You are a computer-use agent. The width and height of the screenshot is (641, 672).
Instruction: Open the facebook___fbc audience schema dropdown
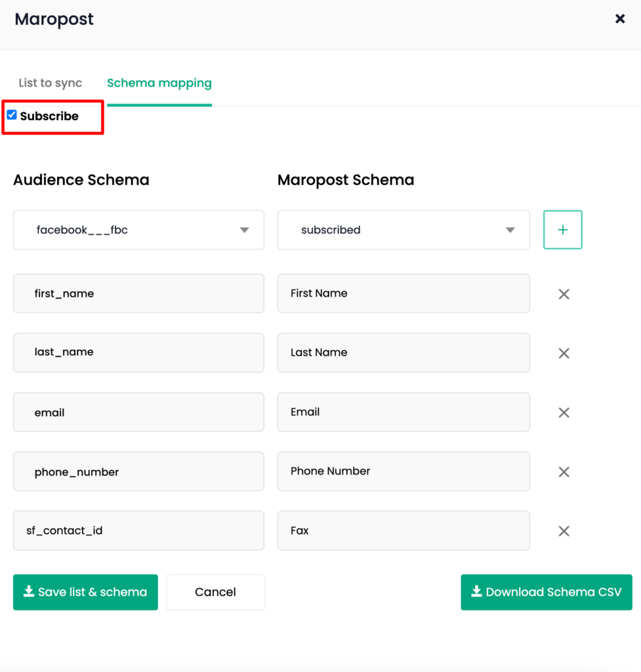[138, 230]
